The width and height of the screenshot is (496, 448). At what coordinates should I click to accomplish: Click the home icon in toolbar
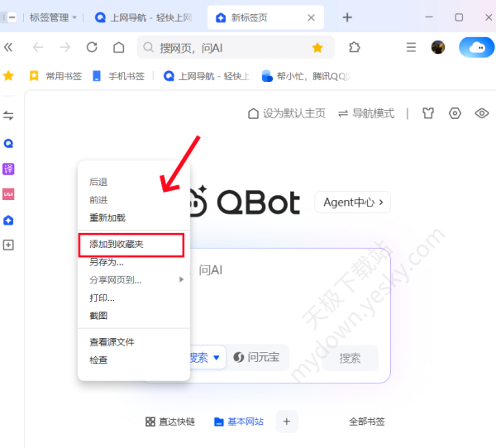coord(119,48)
